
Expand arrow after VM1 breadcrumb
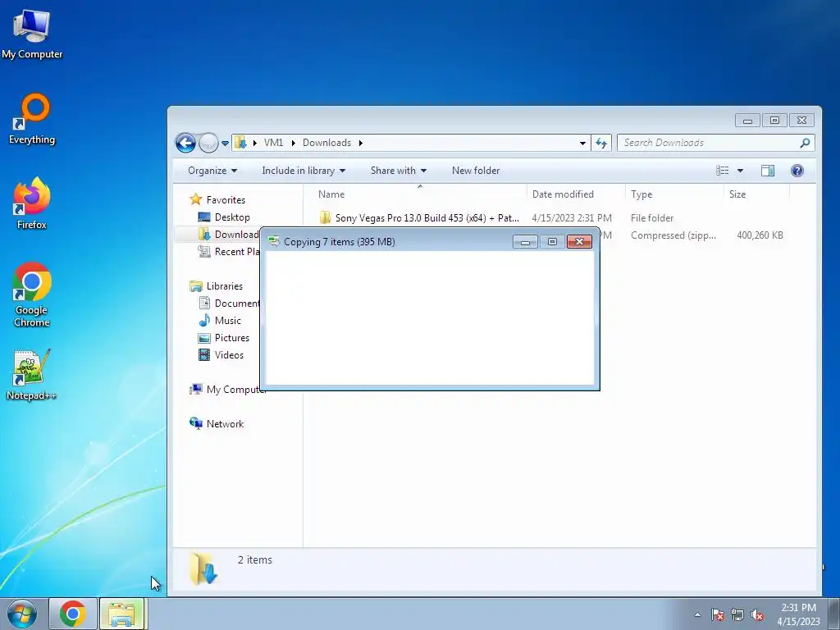[x=293, y=143]
